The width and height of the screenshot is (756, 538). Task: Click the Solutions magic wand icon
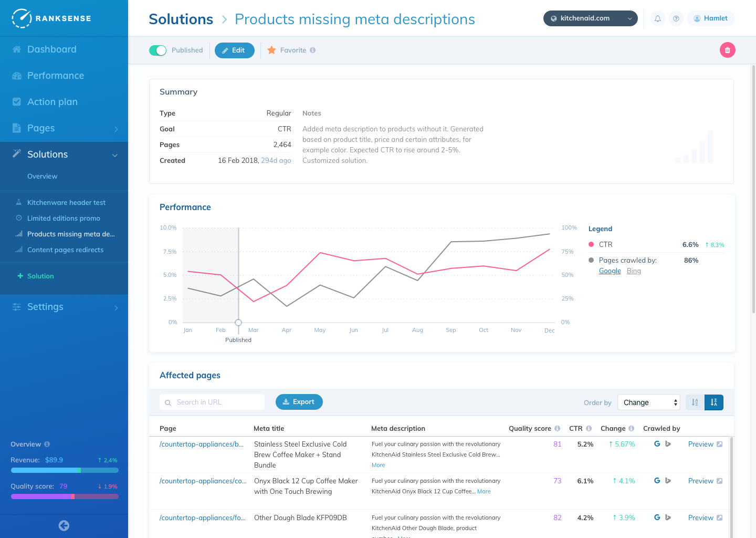coord(17,153)
